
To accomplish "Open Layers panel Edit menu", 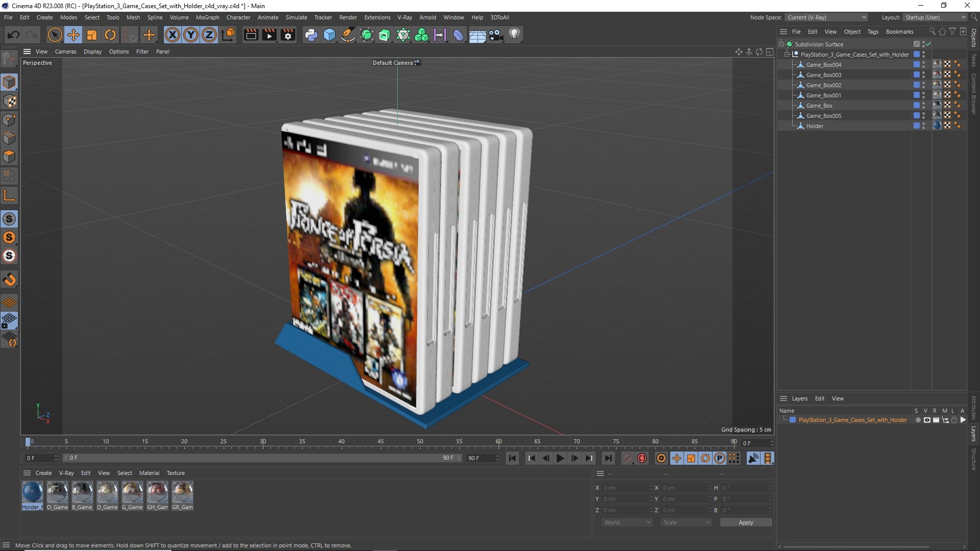I will (x=819, y=398).
